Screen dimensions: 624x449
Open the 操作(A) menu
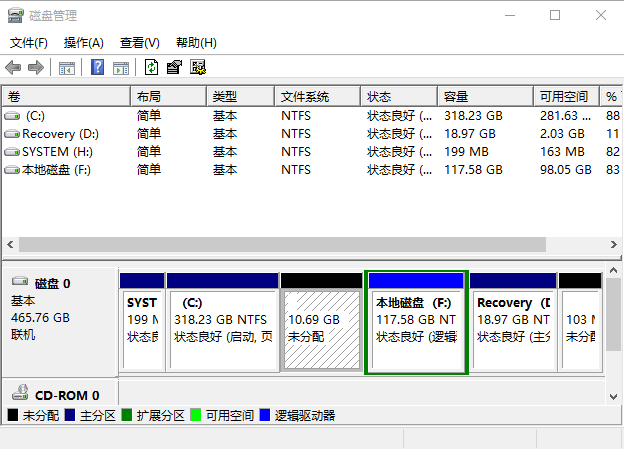(x=83, y=43)
